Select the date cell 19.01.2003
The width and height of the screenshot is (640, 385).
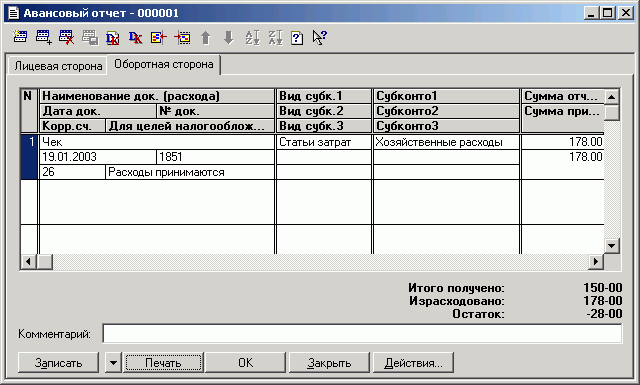pyautogui.click(x=98, y=157)
